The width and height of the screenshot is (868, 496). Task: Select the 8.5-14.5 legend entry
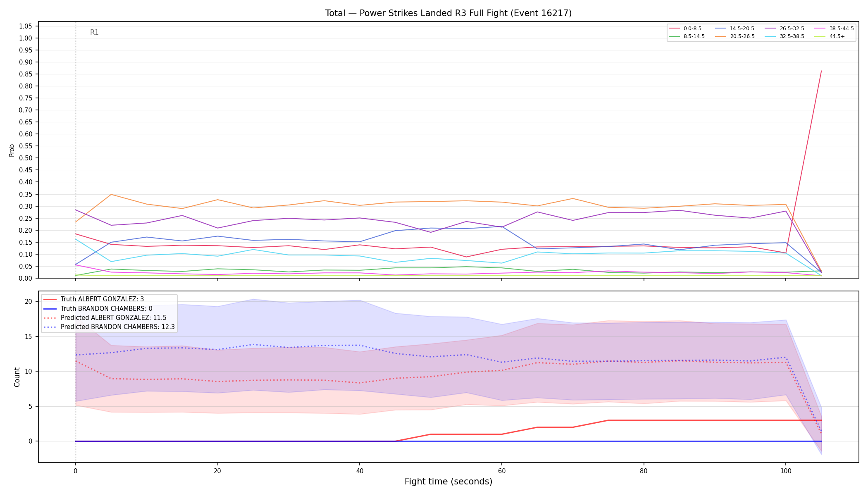(x=687, y=36)
